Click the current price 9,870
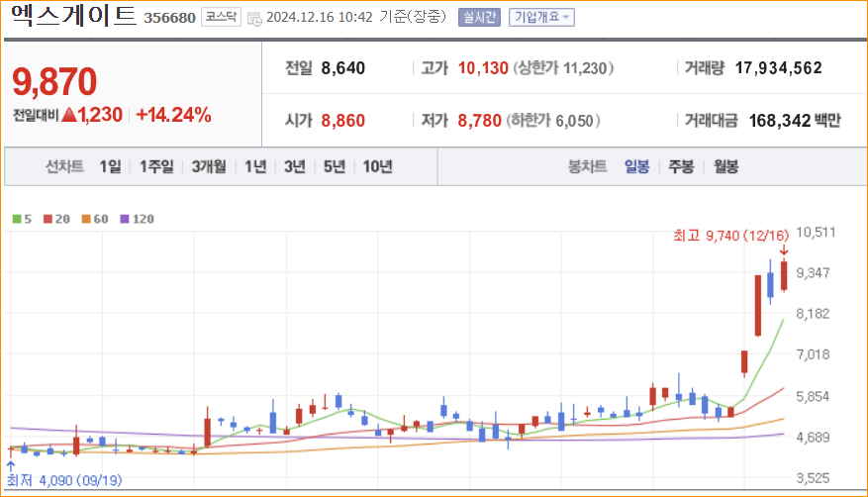Screen dimensions: 868x497 [x=54, y=81]
